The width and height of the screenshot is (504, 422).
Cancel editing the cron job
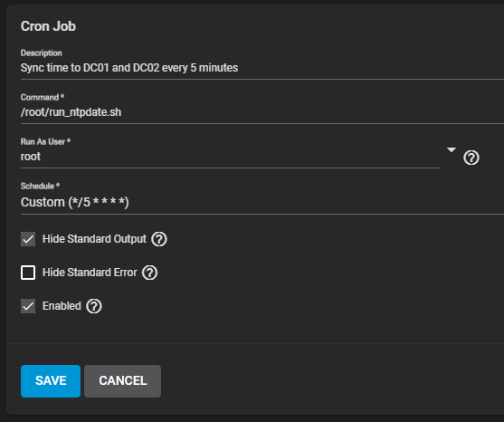point(123,381)
